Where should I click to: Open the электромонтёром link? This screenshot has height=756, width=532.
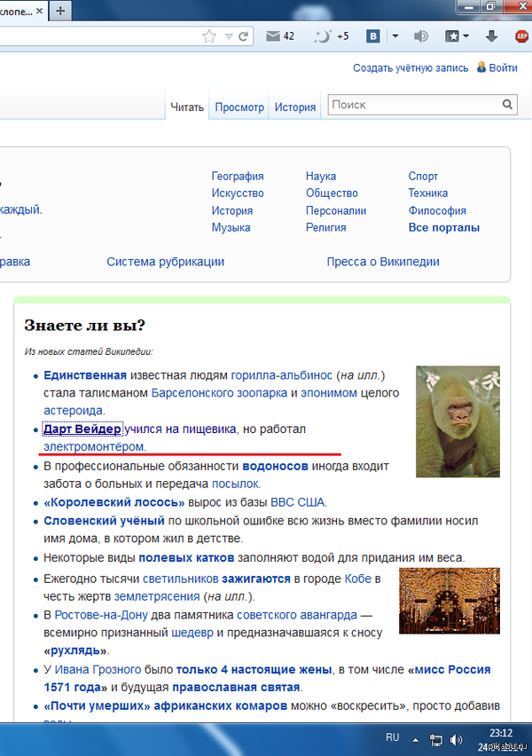[x=93, y=447]
